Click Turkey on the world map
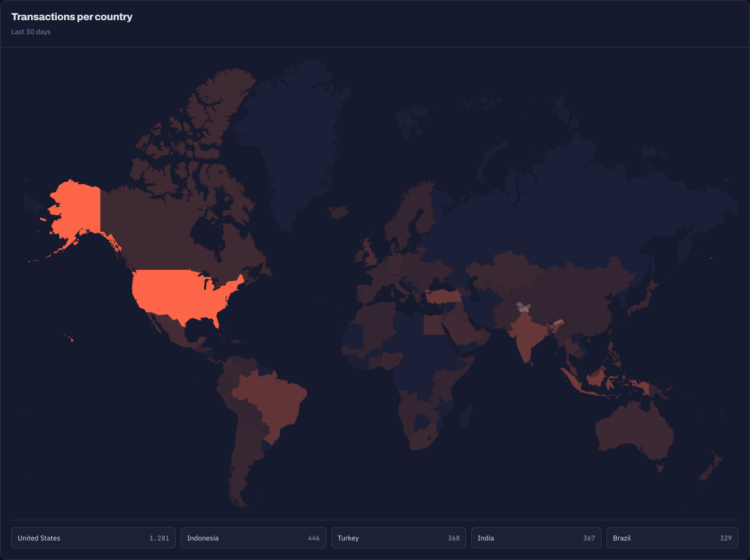This screenshot has width=750, height=560. 444,297
